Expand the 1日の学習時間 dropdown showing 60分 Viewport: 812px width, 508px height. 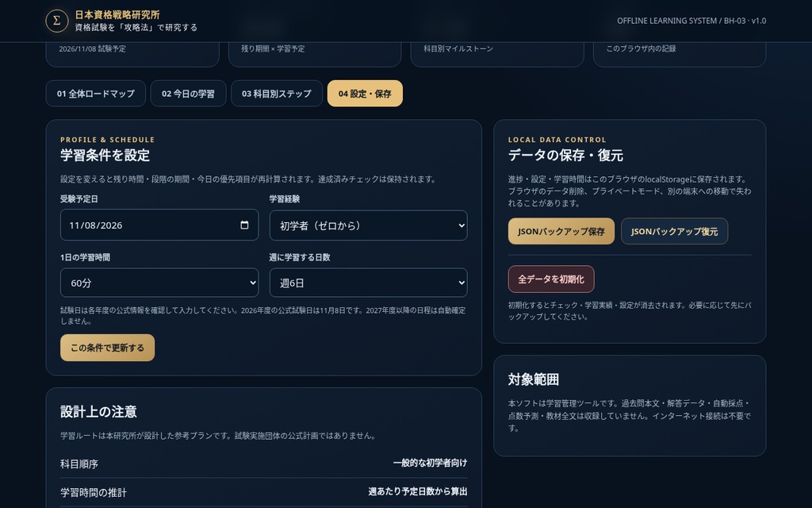159,283
